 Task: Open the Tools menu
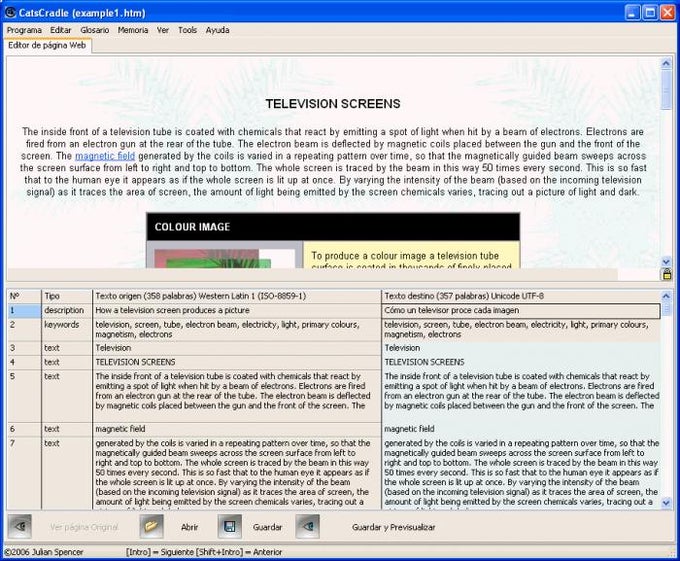pos(187,30)
